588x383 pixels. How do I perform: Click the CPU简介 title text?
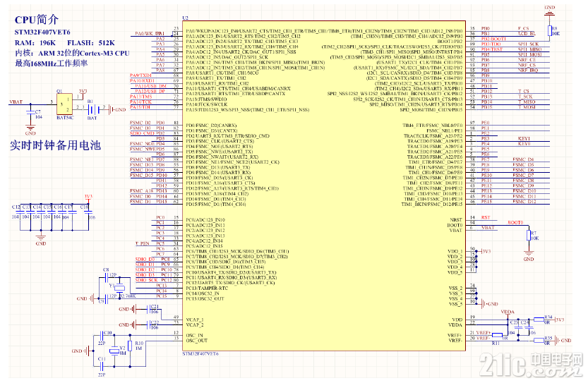coord(37,20)
